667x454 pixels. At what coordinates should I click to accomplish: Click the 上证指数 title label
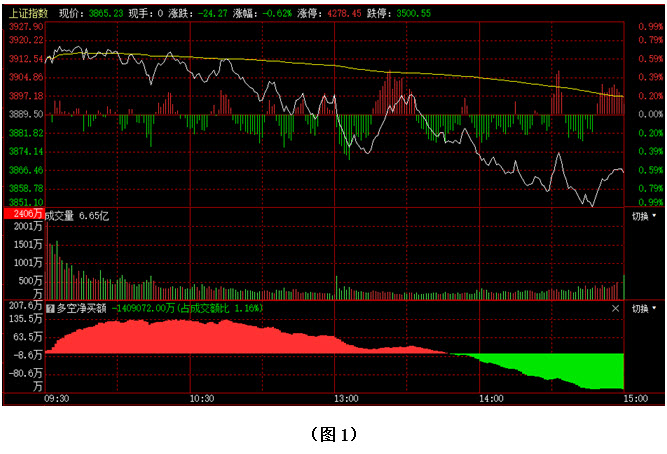coord(28,15)
